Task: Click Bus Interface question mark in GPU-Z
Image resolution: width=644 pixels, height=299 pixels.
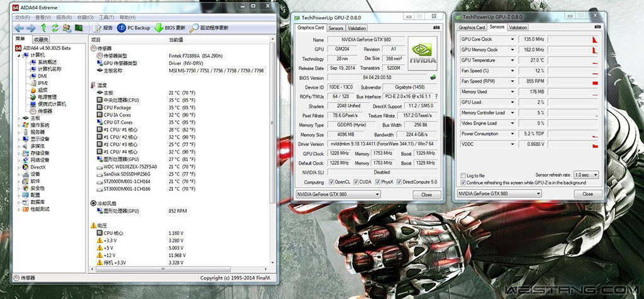Action: click(x=436, y=96)
